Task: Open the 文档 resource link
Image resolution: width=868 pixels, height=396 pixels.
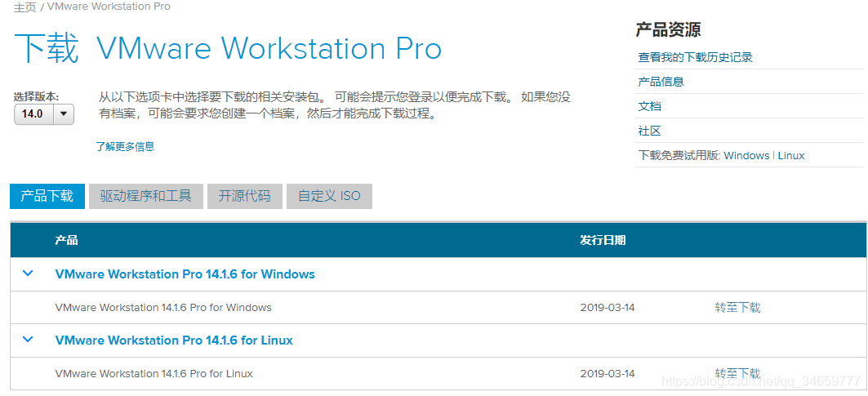Action: [649, 106]
